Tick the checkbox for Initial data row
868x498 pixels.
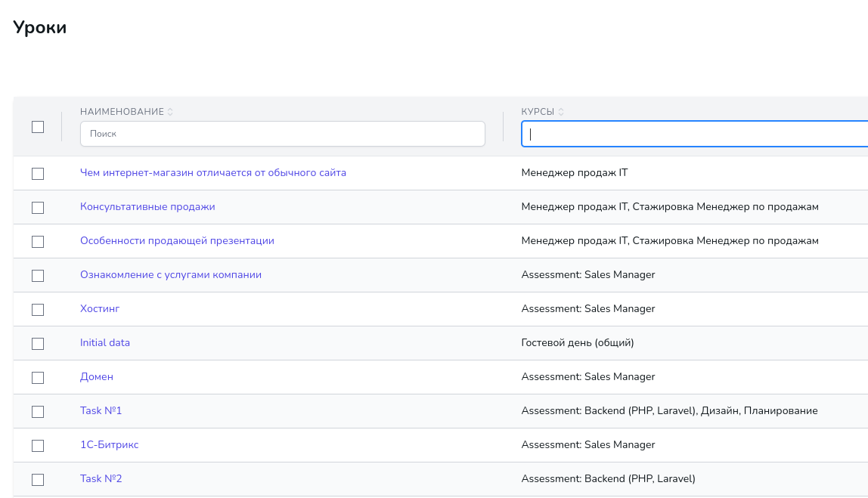[38, 344]
